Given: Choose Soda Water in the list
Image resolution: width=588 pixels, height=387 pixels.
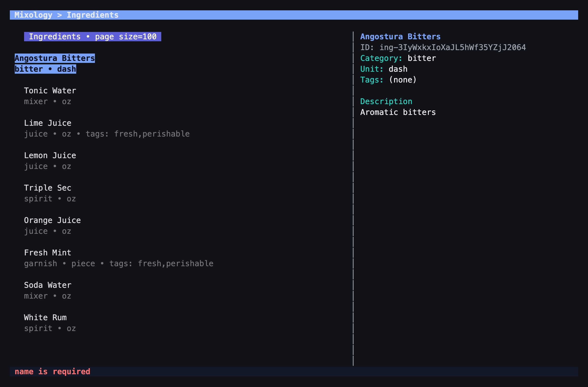Looking at the screenshot, I should pyautogui.click(x=48, y=290).
